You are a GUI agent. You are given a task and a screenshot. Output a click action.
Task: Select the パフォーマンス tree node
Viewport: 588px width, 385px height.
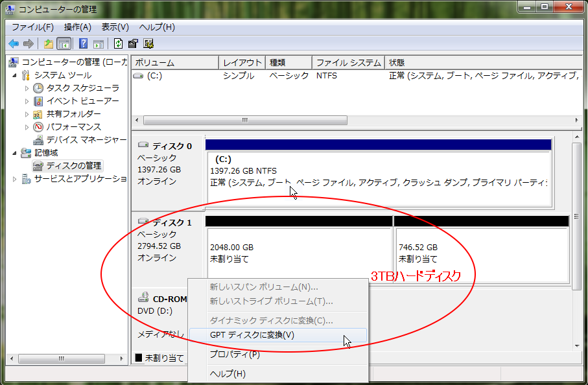click(x=73, y=127)
